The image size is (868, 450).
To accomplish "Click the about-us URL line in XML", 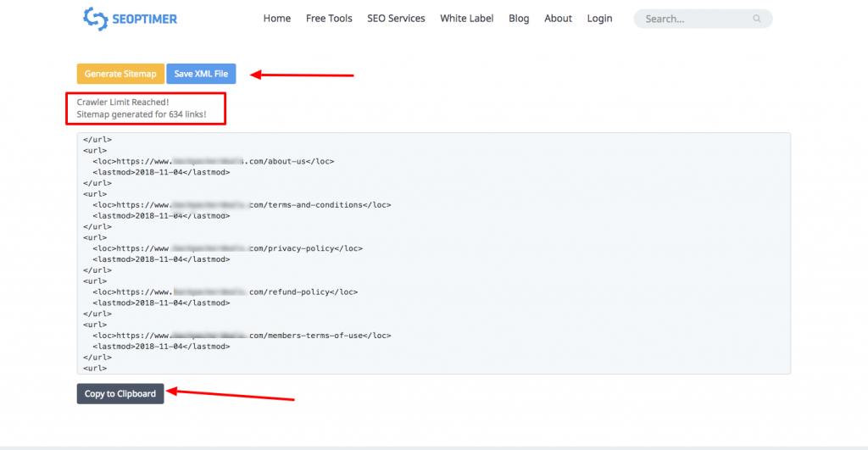I will click(214, 161).
